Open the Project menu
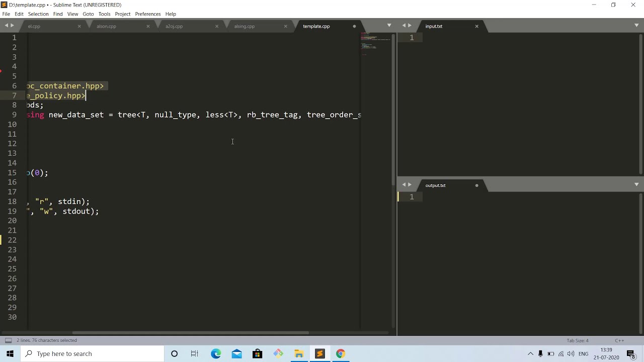644x362 pixels. click(123, 14)
